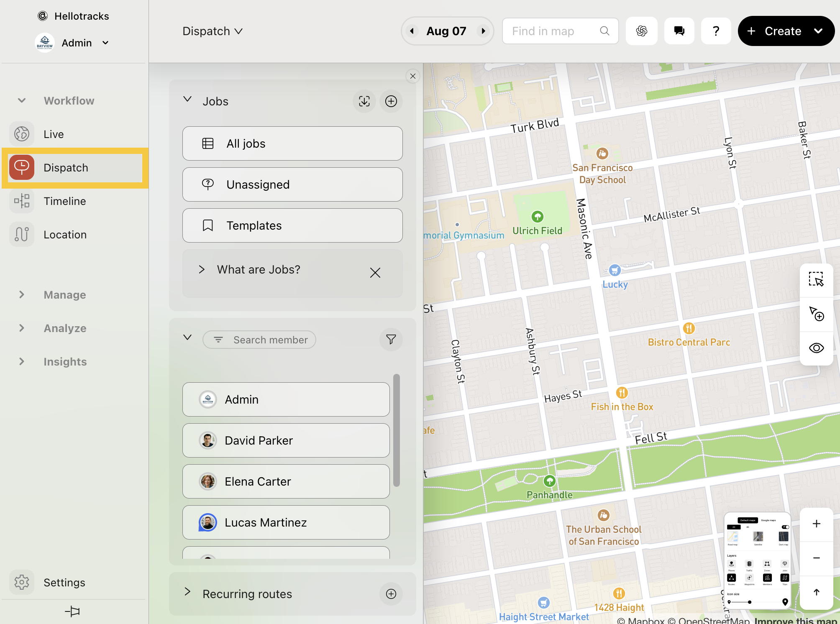This screenshot has height=624, width=840.
Task: Go to previous day arrow
Action: [412, 31]
